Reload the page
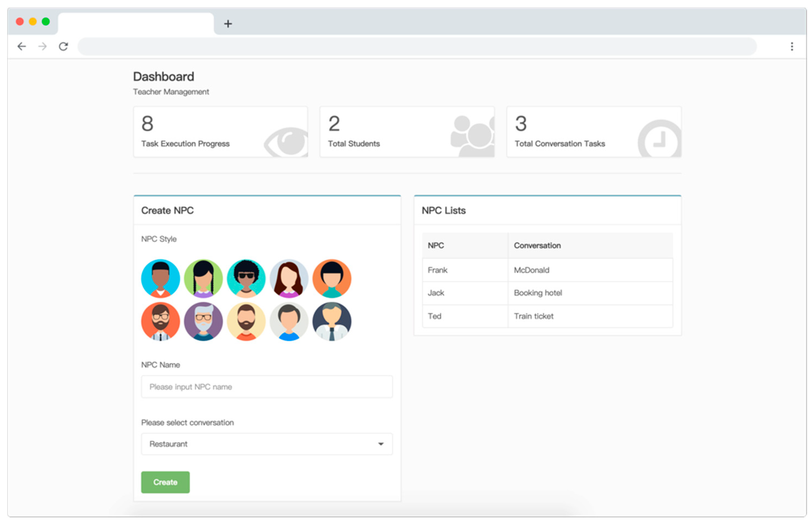The width and height of the screenshot is (812, 526). (x=63, y=47)
